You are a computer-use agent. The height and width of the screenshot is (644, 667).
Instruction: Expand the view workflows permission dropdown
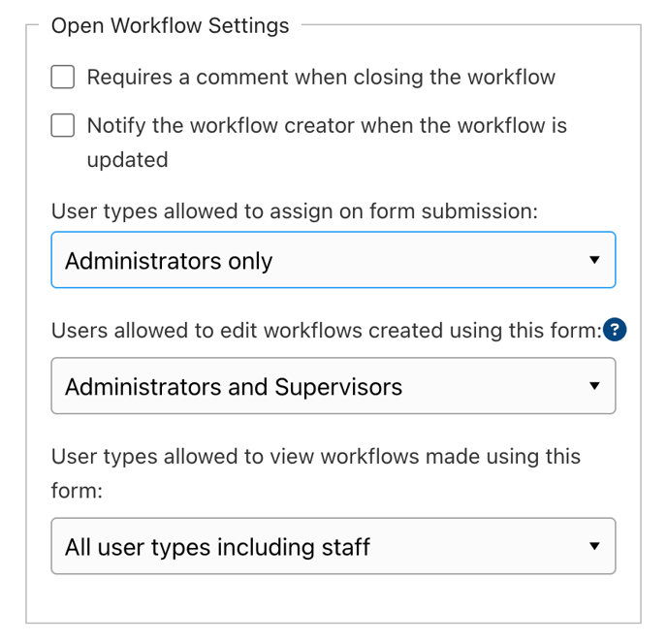coord(333,546)
